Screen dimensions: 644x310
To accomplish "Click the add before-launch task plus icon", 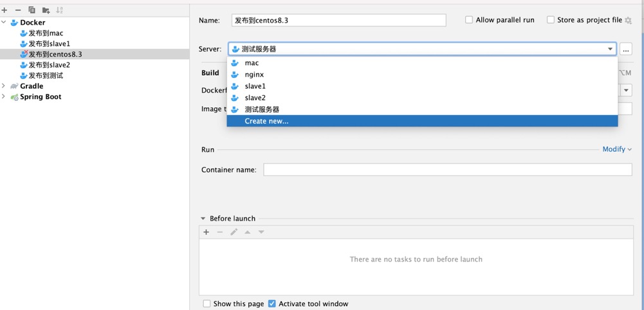I will pos(207,232).
